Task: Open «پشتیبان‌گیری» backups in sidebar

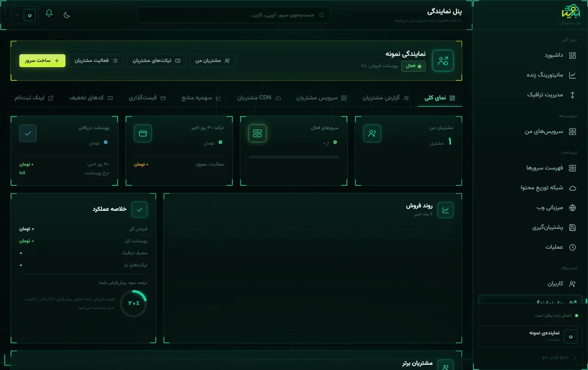Action: pos(530,228)
